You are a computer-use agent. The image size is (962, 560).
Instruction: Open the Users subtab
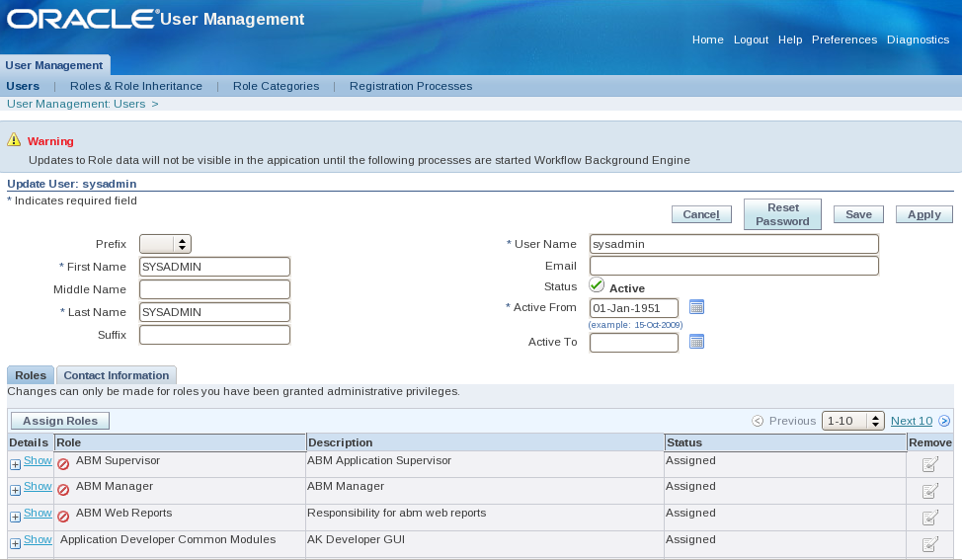tap(23, 86)
